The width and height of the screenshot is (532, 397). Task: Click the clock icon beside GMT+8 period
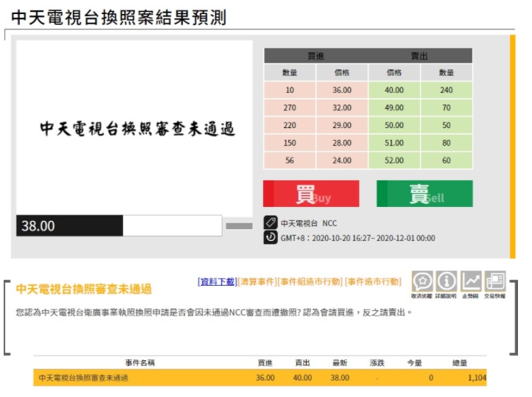tap(270, 237)
